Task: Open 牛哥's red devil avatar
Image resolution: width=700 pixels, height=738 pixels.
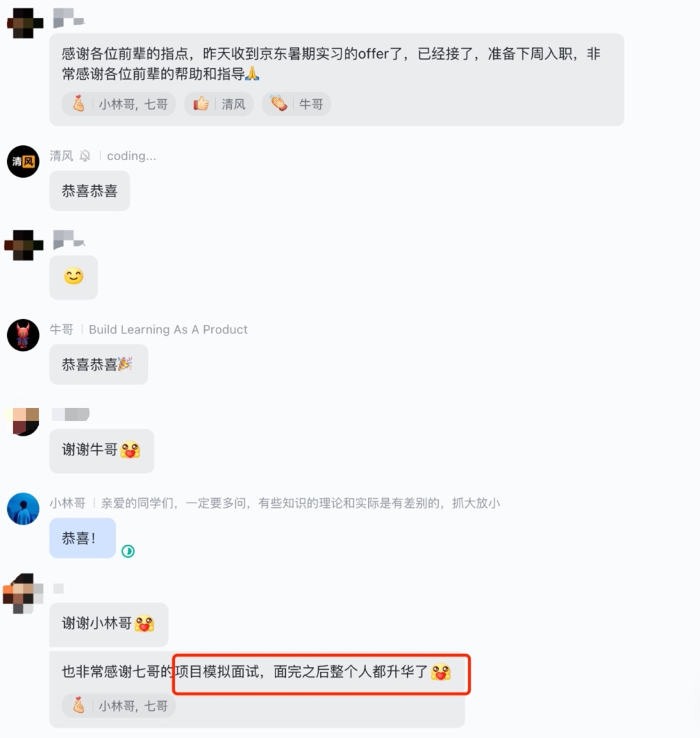Action: coord(23,335)
